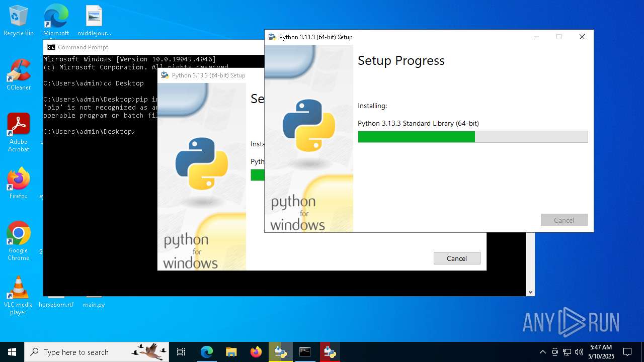644x362 pixels.
Task: Select the middlejour image file on desktop
Action: point(94,20)
